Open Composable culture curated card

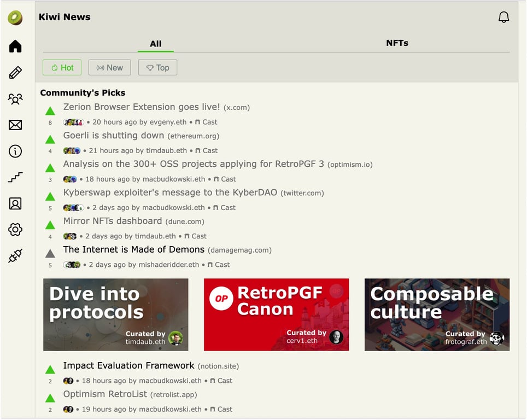(x=437, y=315)
